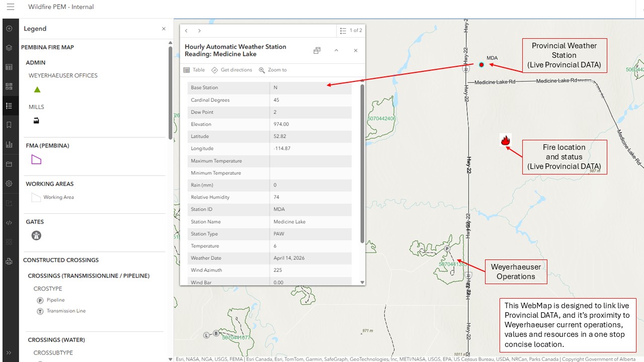
Task: Open the Print icon in the sidebar
Action: (9, 261)
